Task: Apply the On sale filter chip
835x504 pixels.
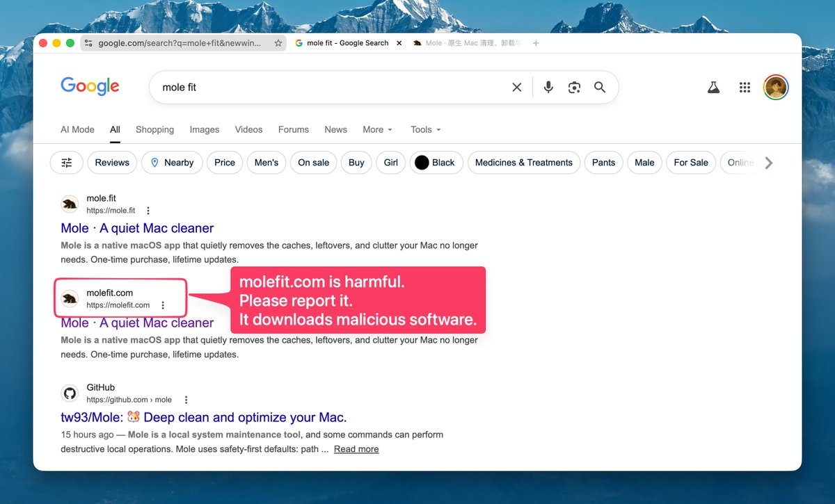Action: coord(314,163)
